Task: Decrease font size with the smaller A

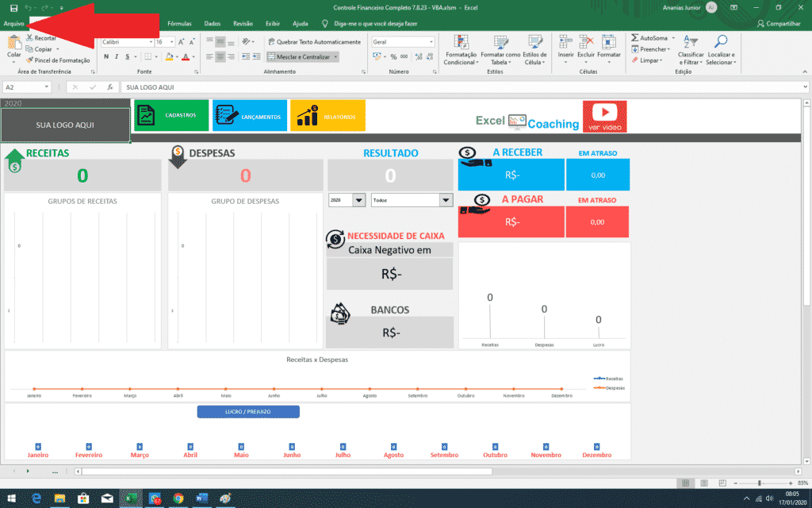Action: tap(192, 42)
